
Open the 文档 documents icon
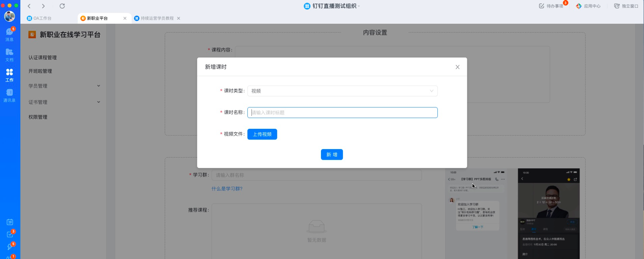[9, 54]
